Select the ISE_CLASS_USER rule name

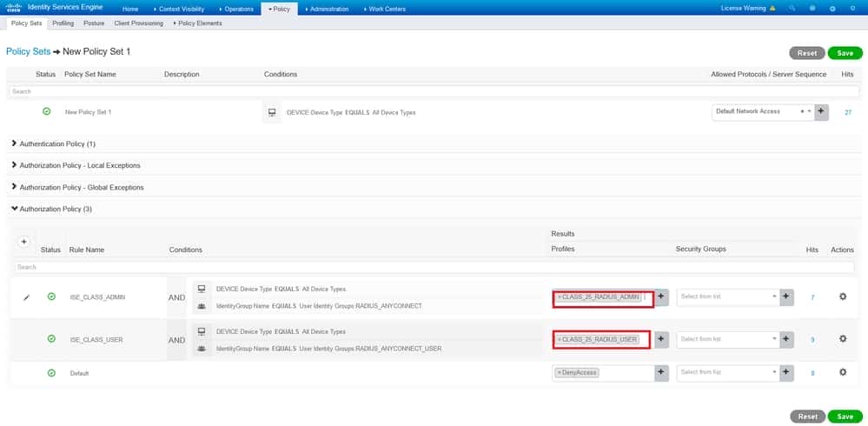point(96,340)
